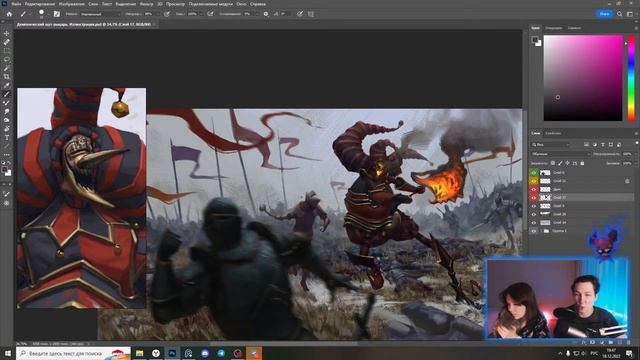
Task: Filter layers by smart objects icon
Action: (x=619, y=144)
